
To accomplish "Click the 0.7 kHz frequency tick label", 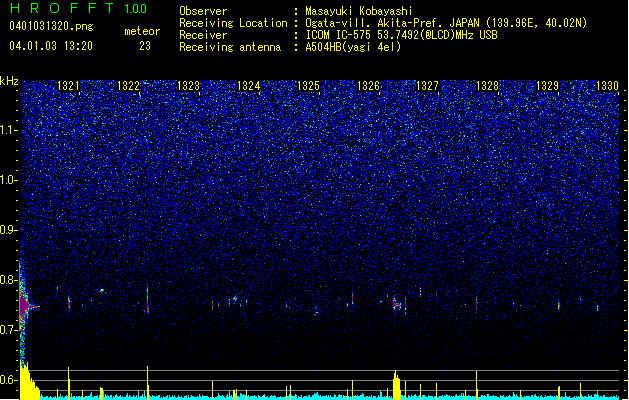I will click(x=9, y=330).
